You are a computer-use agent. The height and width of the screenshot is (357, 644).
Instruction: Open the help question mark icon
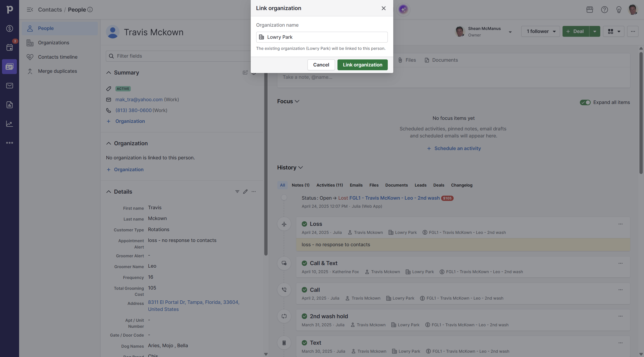click(x=604, y=10)
